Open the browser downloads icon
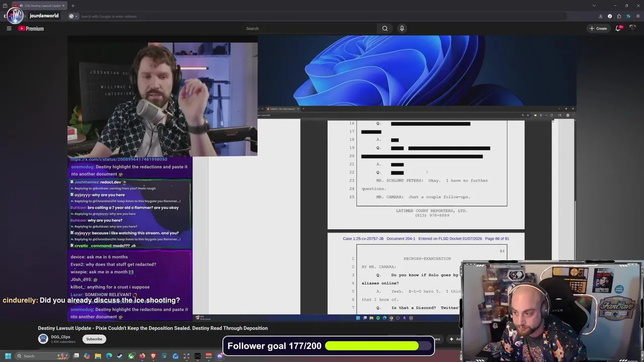 pyautogui.click(x=601, y=16)
